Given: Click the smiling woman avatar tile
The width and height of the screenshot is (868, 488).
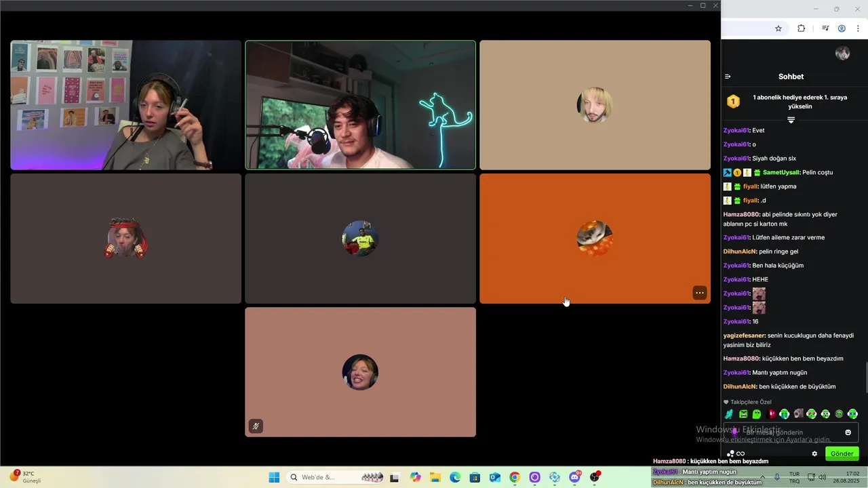Looking at the screenshot, I should tap(360, 372).
